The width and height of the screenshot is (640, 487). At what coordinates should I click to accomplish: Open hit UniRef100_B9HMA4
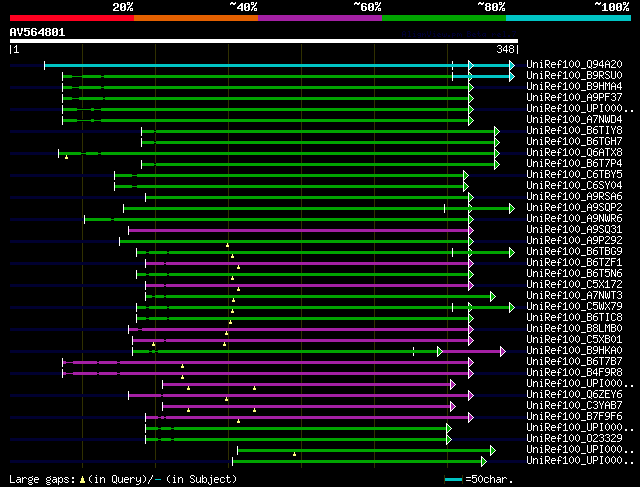[574, 87]
